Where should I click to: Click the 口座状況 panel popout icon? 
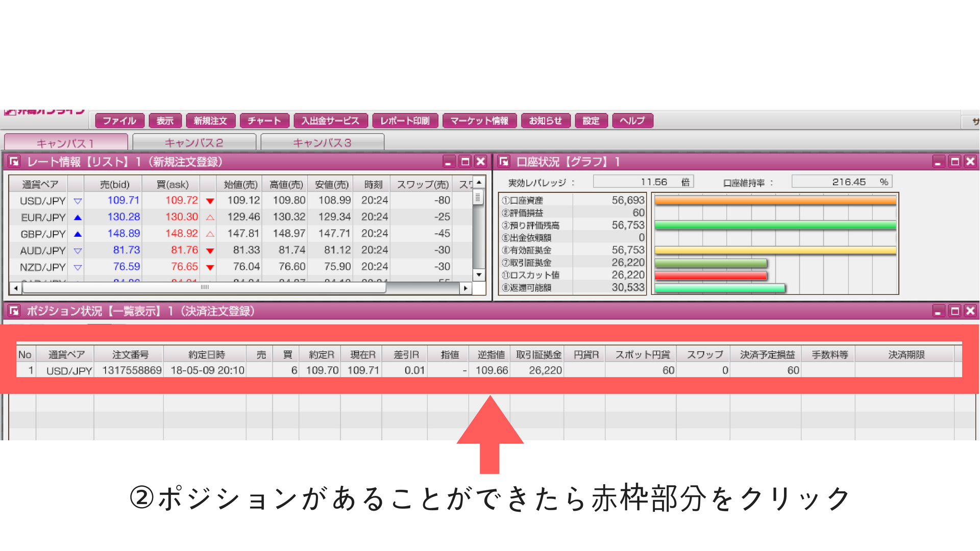click(504, 162)
